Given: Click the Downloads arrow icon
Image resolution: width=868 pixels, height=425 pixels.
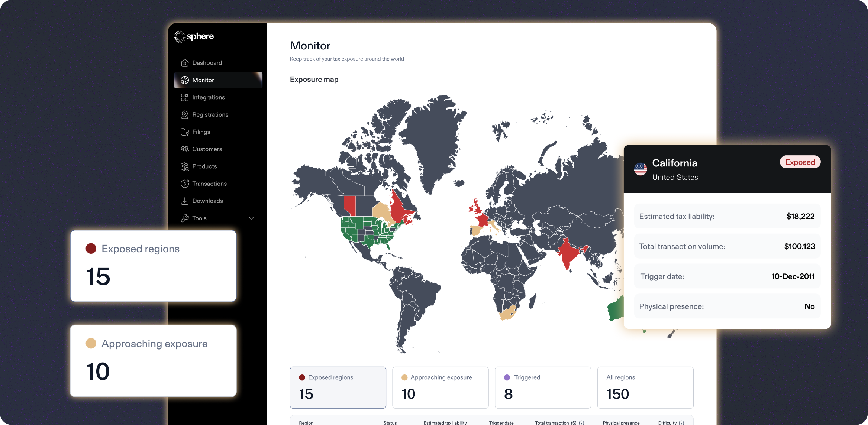Looking at the screenshot, I should pyautogui.click(x=184, y=201).
